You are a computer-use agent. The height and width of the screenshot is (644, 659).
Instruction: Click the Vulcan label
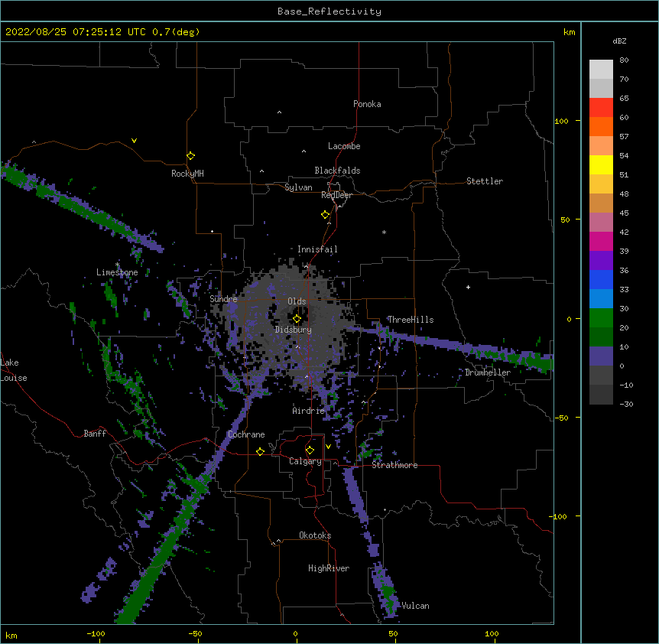point(415,606)
